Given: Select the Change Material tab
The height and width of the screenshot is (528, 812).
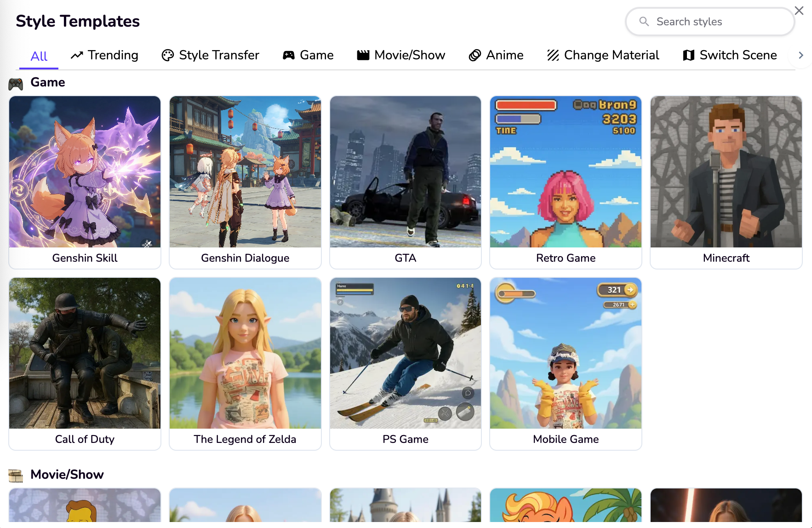Looking at the screenshot, I should (603, 55).
